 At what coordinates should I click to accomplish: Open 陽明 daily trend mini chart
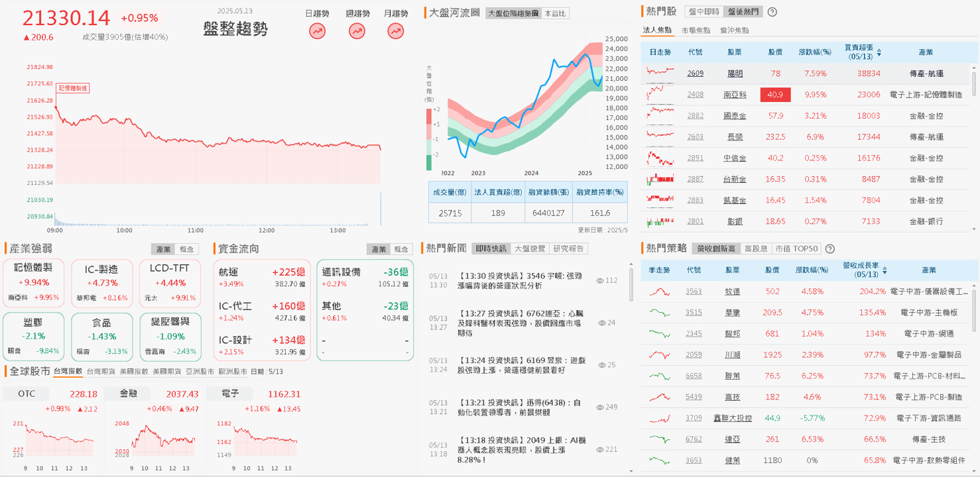[660, 73]
